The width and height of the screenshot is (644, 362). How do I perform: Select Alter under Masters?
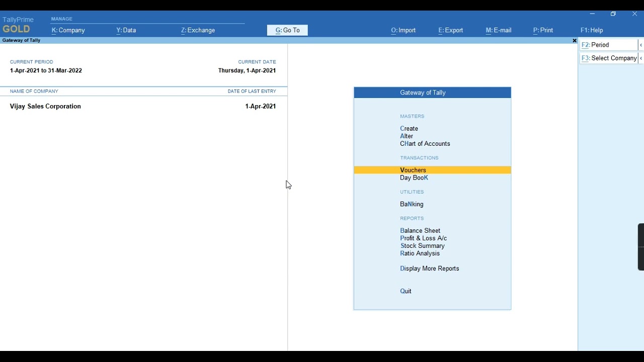[x=407, y=136]
